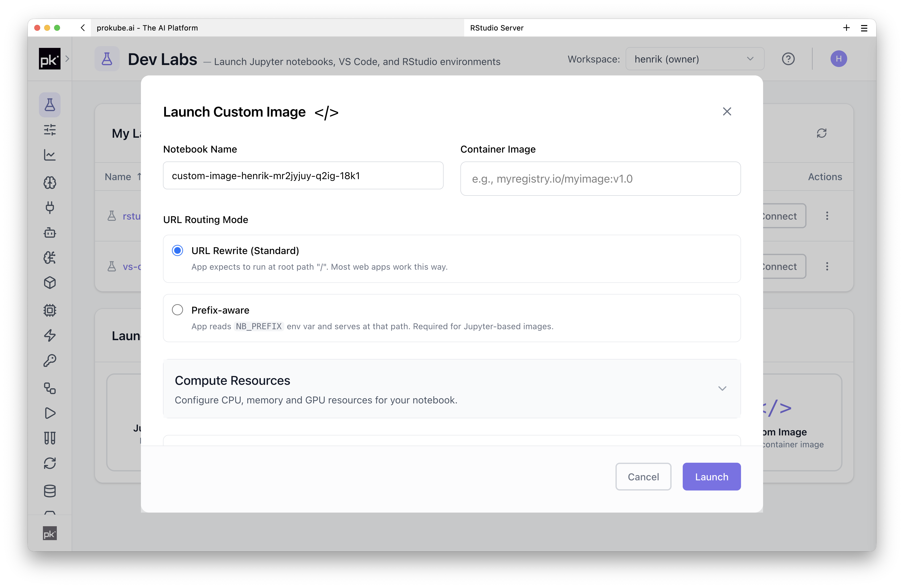
Task: Click the Launch button
Action: (711, 477)
